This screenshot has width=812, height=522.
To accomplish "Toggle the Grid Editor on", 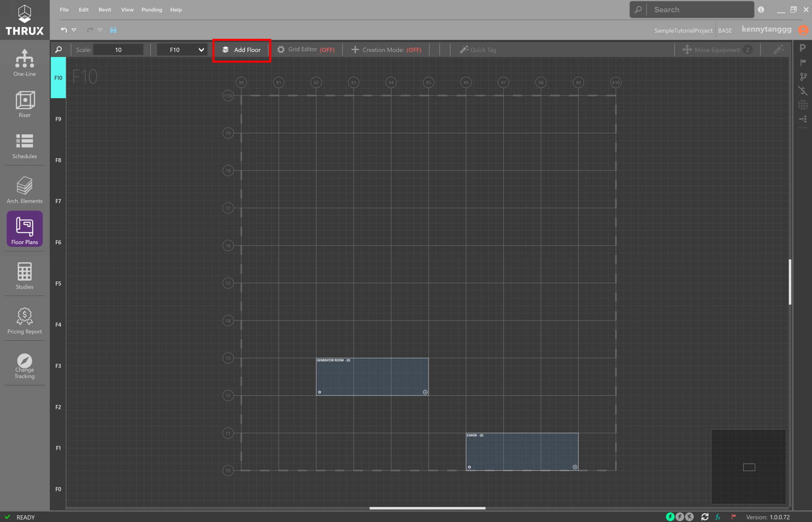I will coord(306,50).
